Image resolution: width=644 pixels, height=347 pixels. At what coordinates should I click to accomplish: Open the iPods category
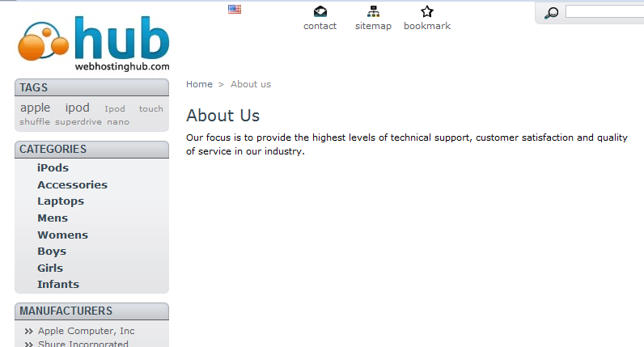[x=53, y=168]
